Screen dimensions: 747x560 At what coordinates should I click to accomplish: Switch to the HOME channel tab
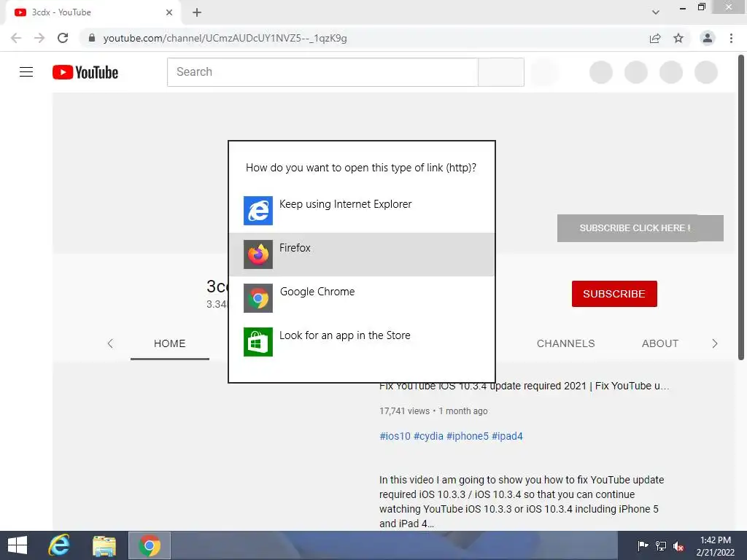tap(169, 343)
